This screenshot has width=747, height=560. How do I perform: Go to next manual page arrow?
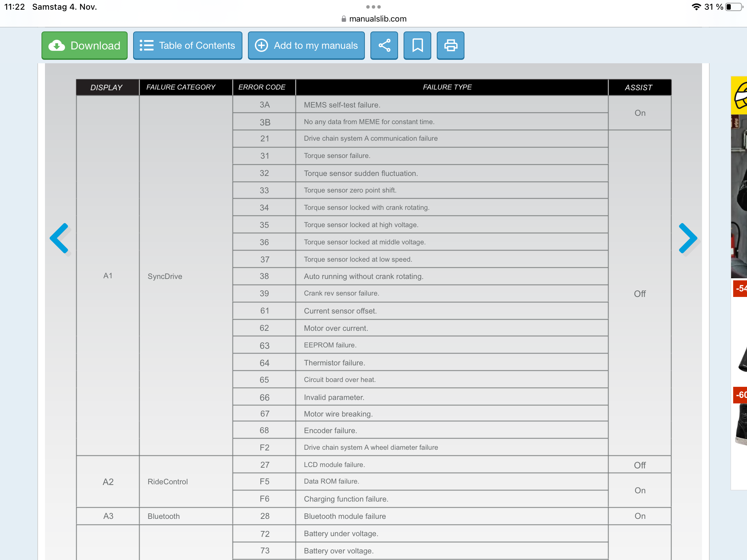coord(688,239)
